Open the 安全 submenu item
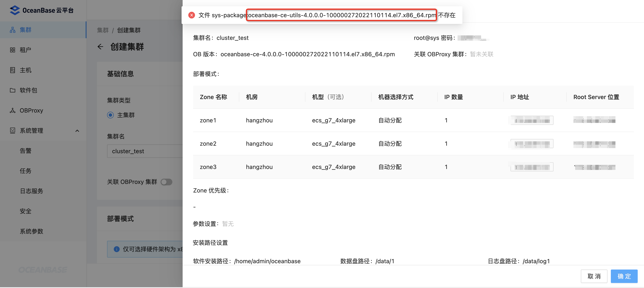Image resolution: width=644 pixels, height=288 pixels. pyautogui.click(x=43, y=211)
